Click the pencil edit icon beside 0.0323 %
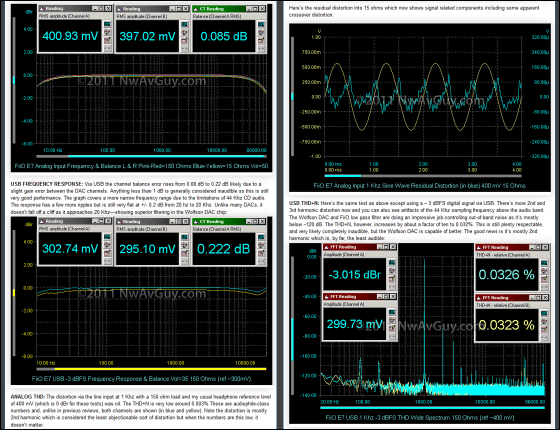Screen dimensions: 560x430 click(x=544, y=329)
